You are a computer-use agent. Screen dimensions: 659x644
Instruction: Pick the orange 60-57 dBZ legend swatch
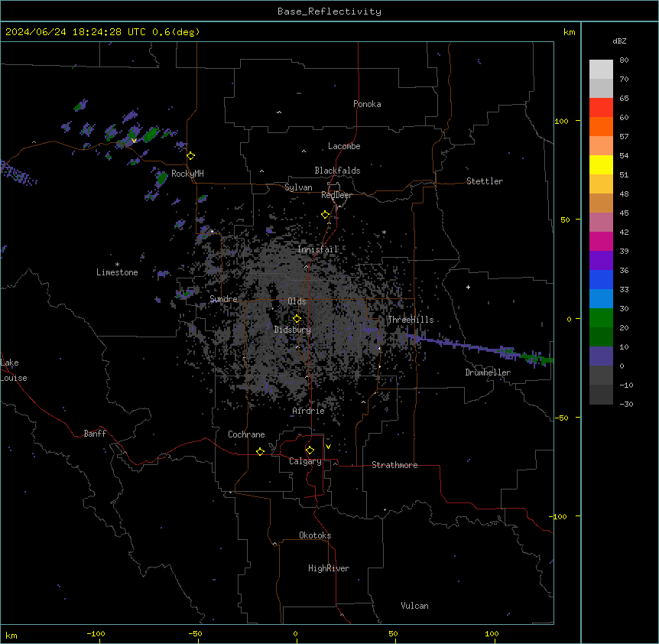coord(601,126)
